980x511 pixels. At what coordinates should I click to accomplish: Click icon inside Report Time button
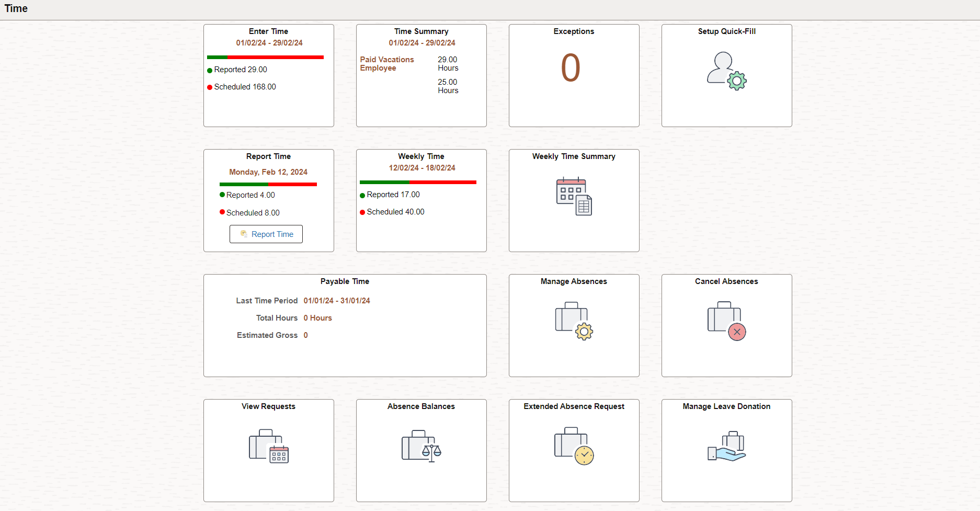point(244,234)
